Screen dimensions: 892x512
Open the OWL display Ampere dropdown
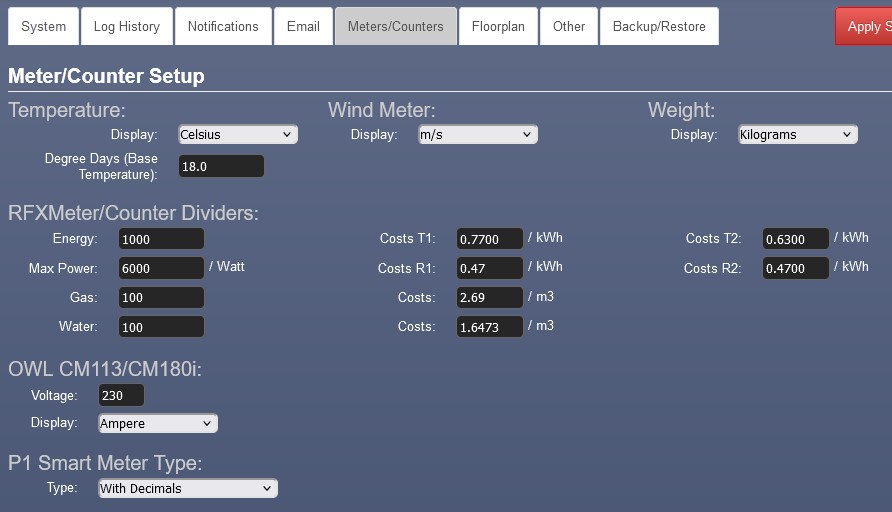[x=157, y=423]
